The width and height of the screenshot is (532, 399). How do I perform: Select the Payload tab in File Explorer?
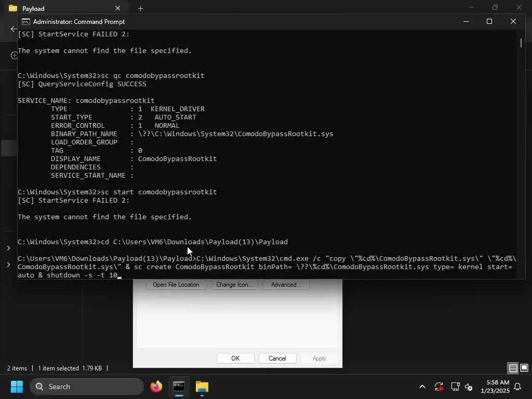pyautogui.click(x=64, y=8)
